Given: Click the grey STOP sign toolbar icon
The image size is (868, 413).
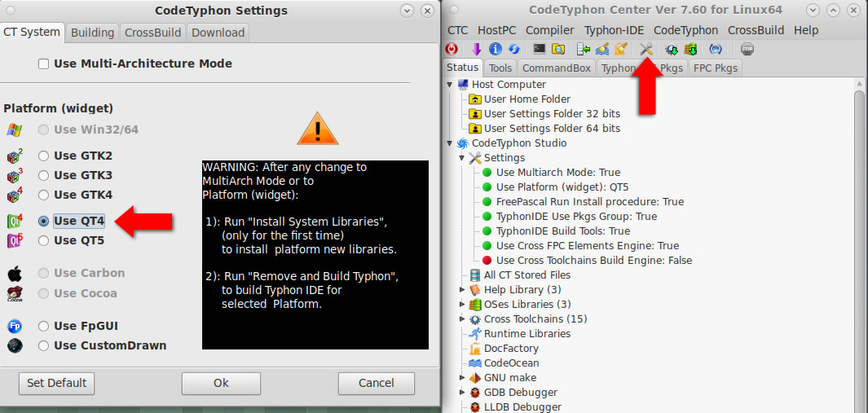Looking at the screenshot, I should [747, 49].
